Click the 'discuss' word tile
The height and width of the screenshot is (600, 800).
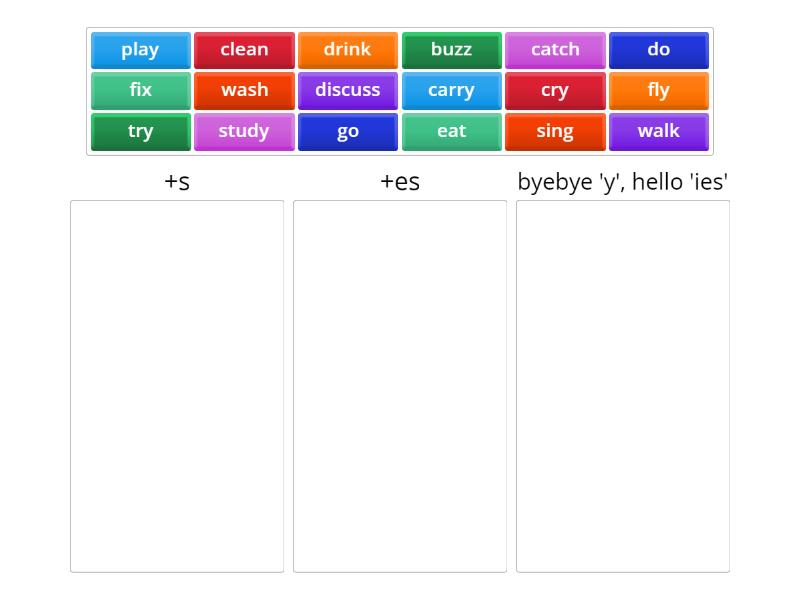click(x=348, y=90)
